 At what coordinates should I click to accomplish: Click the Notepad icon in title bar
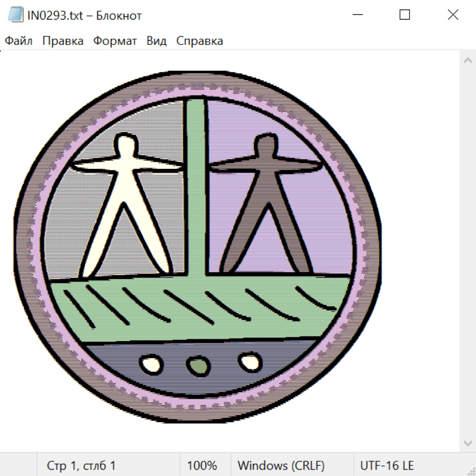pyautogui.click(x=15, y=15)
